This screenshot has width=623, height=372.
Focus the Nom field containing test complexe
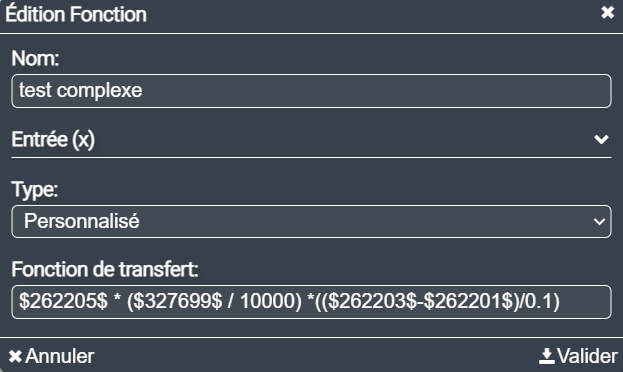pyautogui.click(x=312, y=91)
